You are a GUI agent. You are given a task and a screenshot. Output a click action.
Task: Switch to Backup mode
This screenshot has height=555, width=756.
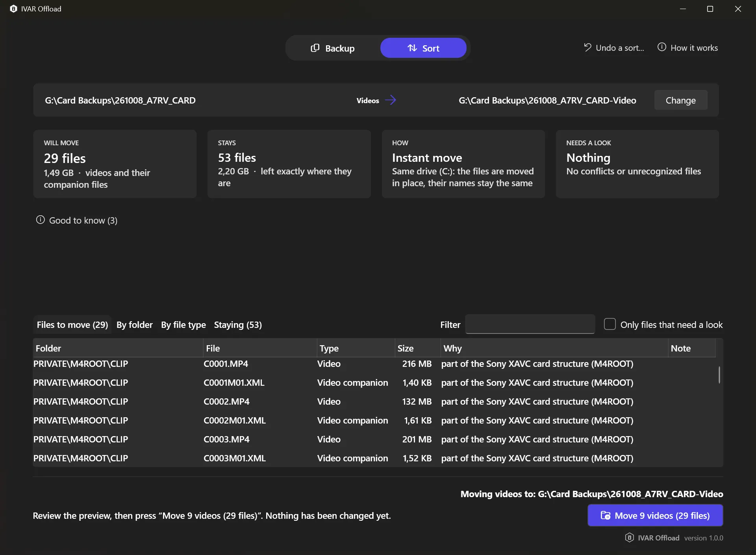333,48
